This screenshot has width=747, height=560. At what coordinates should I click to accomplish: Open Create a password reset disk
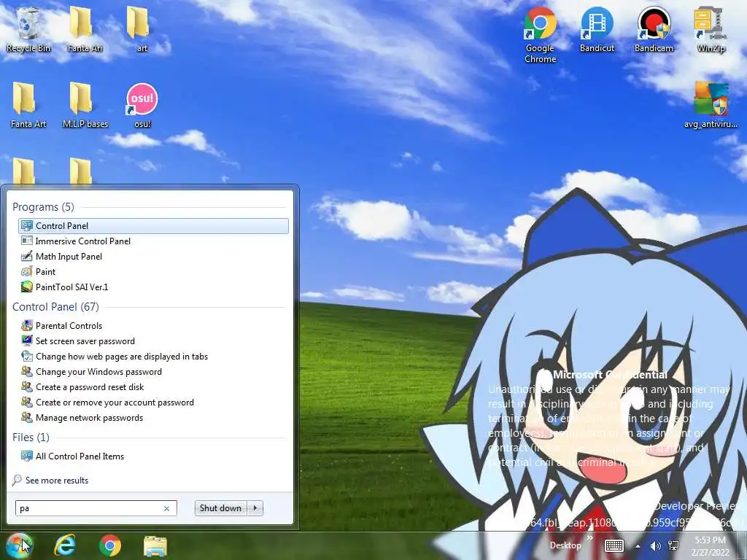click(153, 386)
